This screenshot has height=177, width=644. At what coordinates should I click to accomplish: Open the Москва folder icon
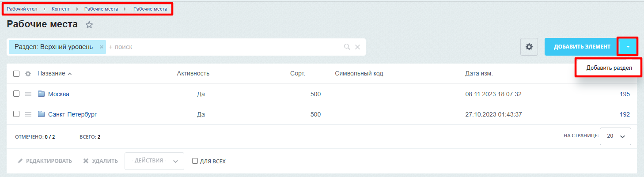(x=42, y=94)
